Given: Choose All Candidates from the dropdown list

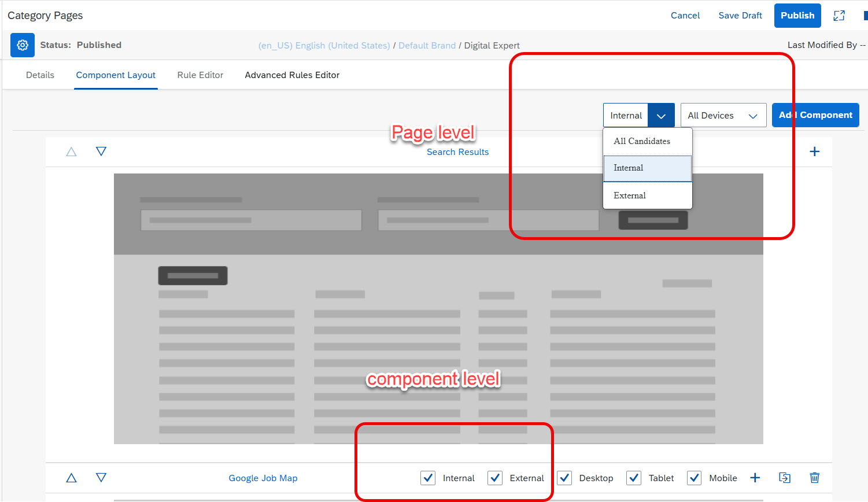Looking at the screenshot, I should point(648,141).
